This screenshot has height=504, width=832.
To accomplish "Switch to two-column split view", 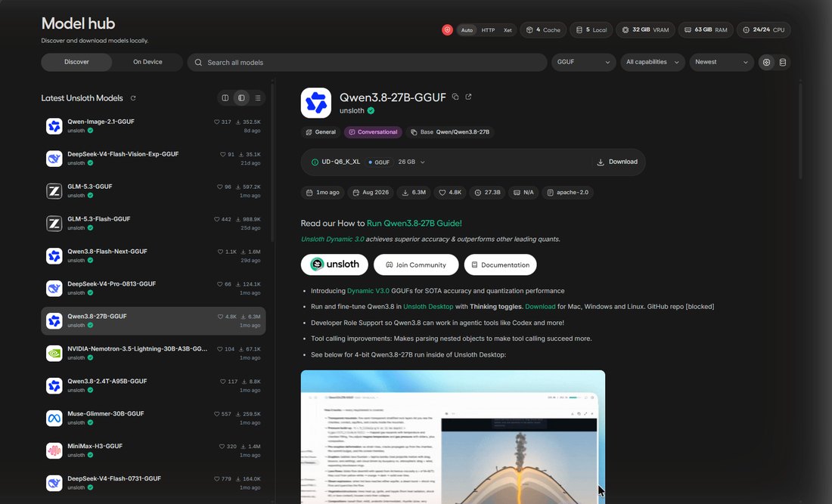I will [225, 98].
